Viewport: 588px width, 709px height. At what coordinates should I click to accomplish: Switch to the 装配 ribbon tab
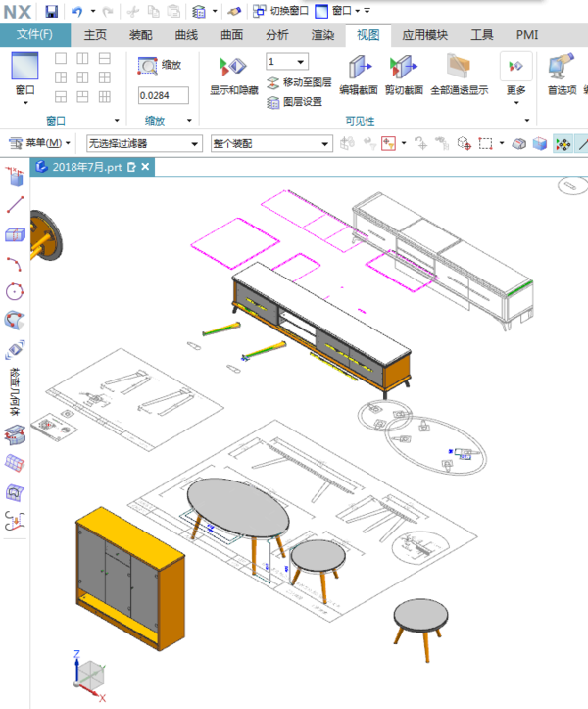140,35
